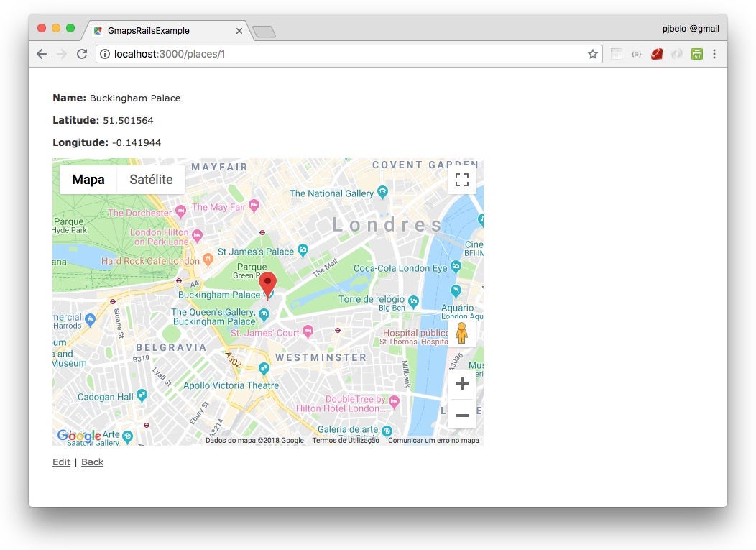This screenshot has height=550, width=756.
Task: Click DoubleTree by Hilton hotel pin
Action: click(394, 401)
